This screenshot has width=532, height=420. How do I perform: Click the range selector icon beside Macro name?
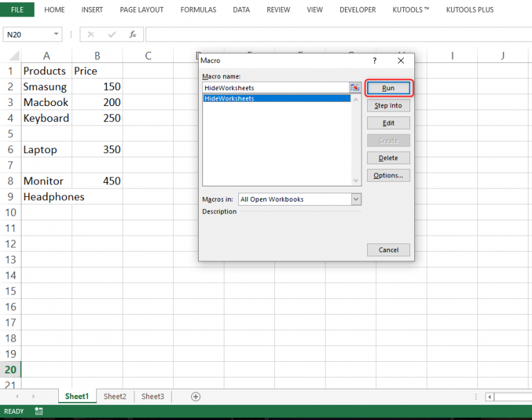tap(355, 88)
